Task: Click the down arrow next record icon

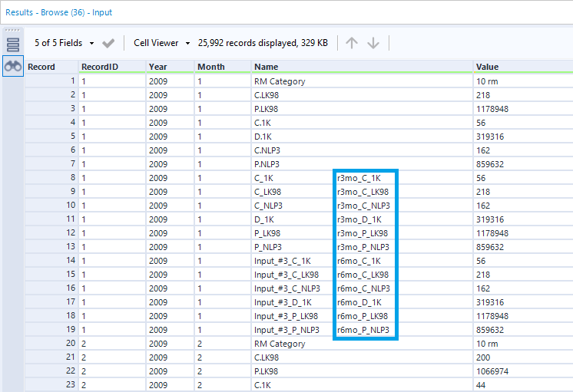Action: (x=373, y=43)
